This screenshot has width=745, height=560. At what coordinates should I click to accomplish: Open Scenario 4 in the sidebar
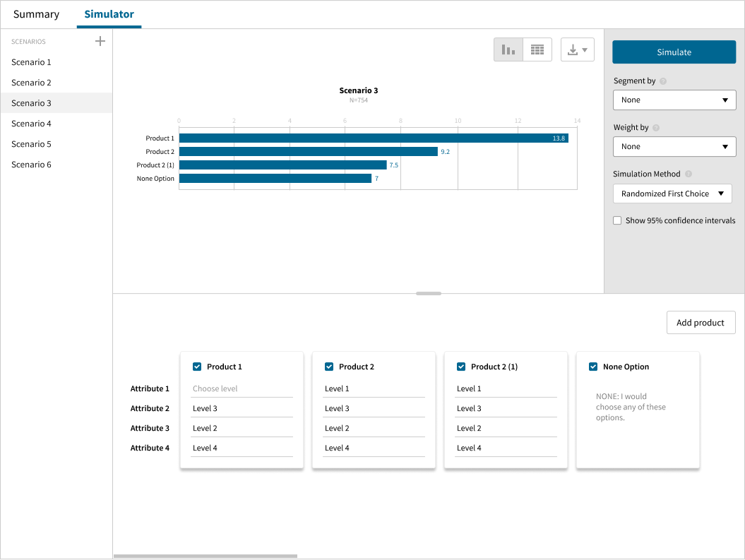pos(56,124)
